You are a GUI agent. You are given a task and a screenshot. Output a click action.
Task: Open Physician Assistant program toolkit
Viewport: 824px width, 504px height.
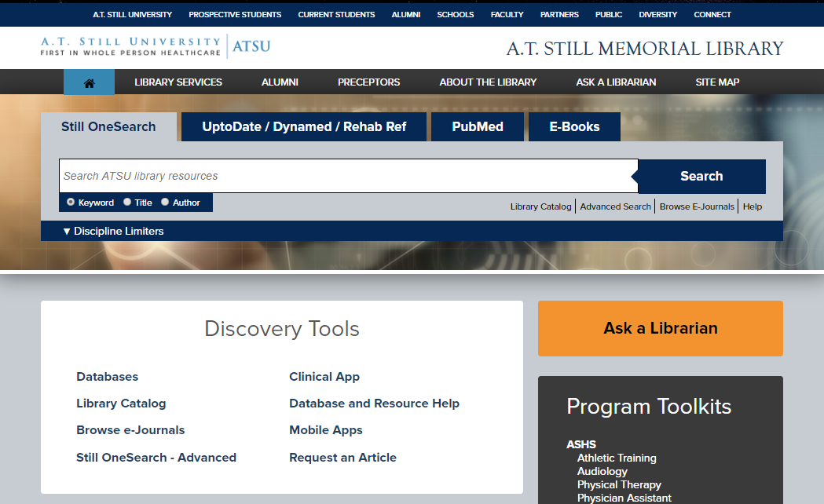(624, 498)
